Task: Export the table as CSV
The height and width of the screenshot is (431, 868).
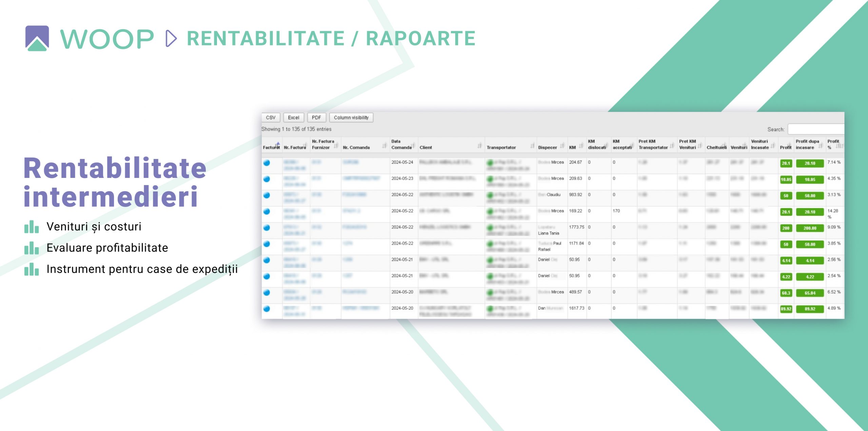Action: coord(271,118)
